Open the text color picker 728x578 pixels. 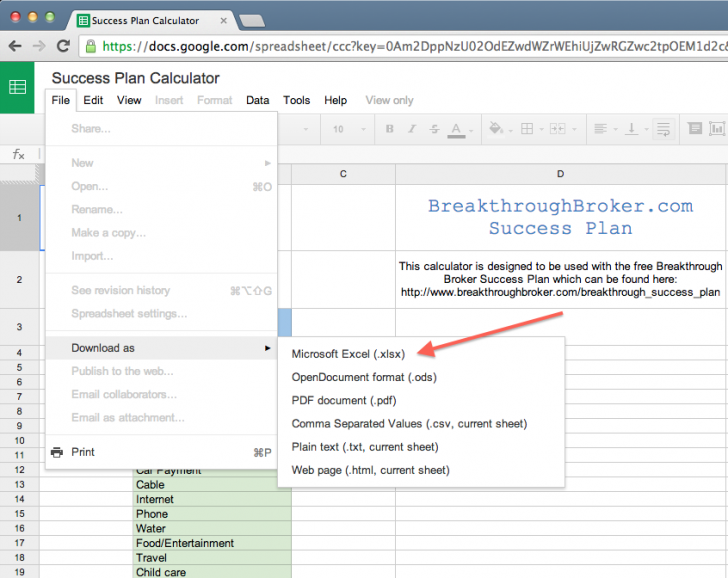coord(456,130)
